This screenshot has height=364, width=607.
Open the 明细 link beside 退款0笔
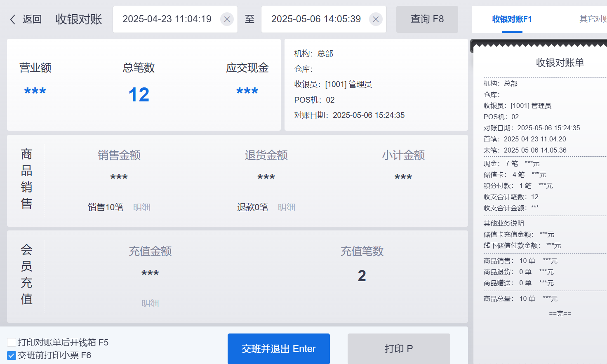287,207
